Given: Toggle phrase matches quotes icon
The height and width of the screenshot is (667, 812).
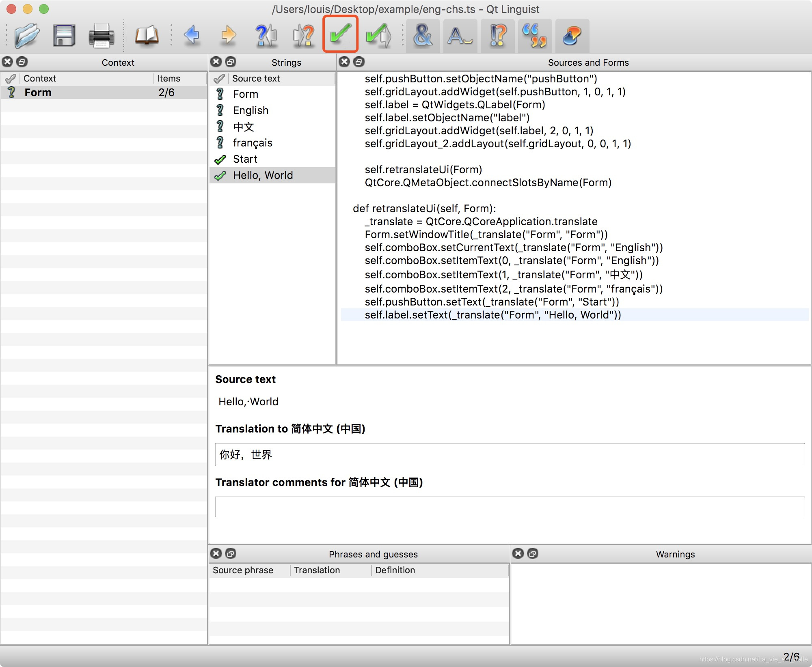Looking at the screenshot, I should (535, 36).
